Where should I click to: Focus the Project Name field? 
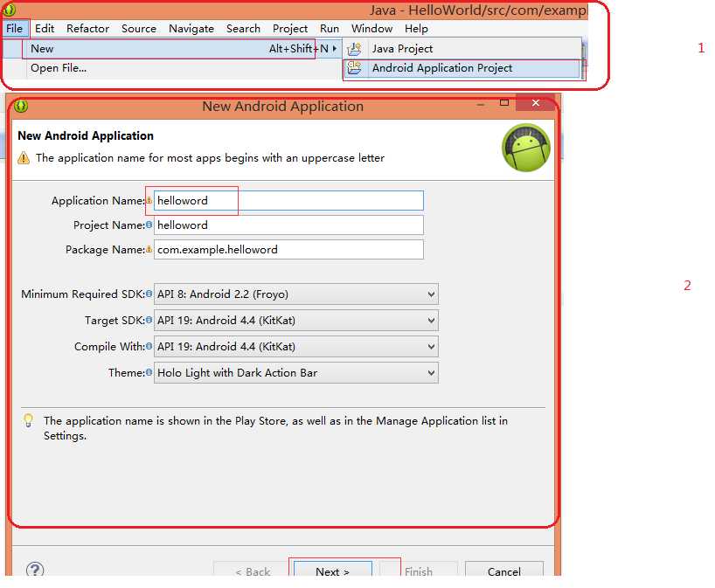click(288, 225)
